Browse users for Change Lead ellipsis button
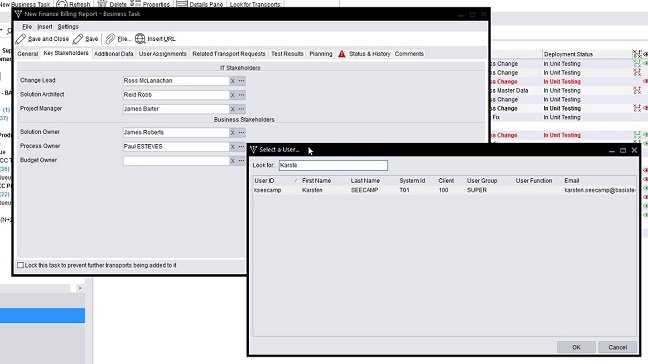The image size is (648, 364). pos(241,81)
